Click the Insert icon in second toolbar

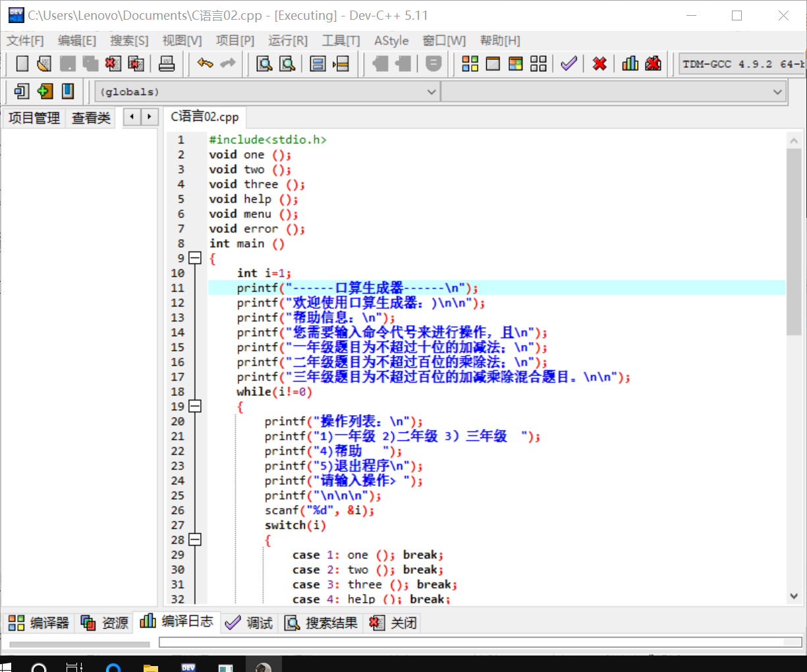22,91
